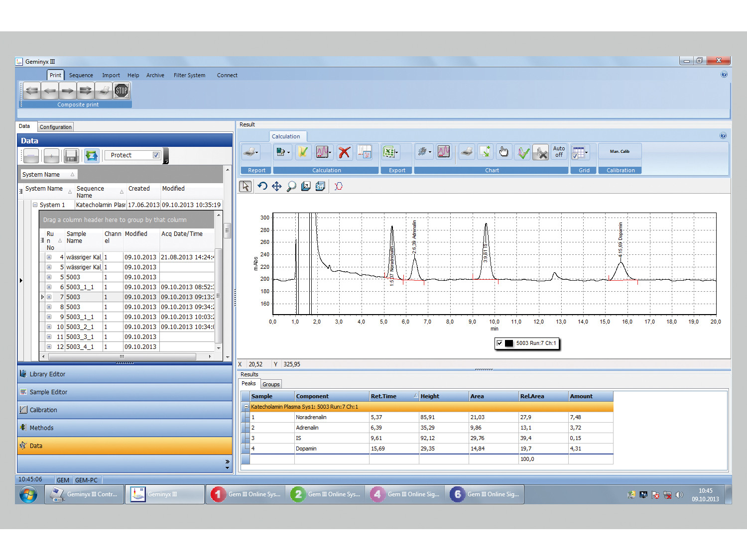Click the black legend color swatch
Viewport: 747px width, 560px height.
coord(509,343)
